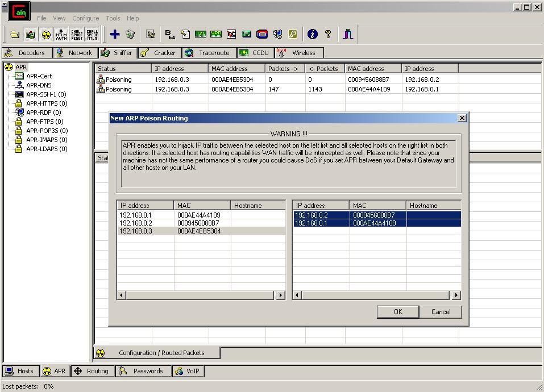The image size is (544, 392).
Task: Open the File menu
Action: coord(41,18)
